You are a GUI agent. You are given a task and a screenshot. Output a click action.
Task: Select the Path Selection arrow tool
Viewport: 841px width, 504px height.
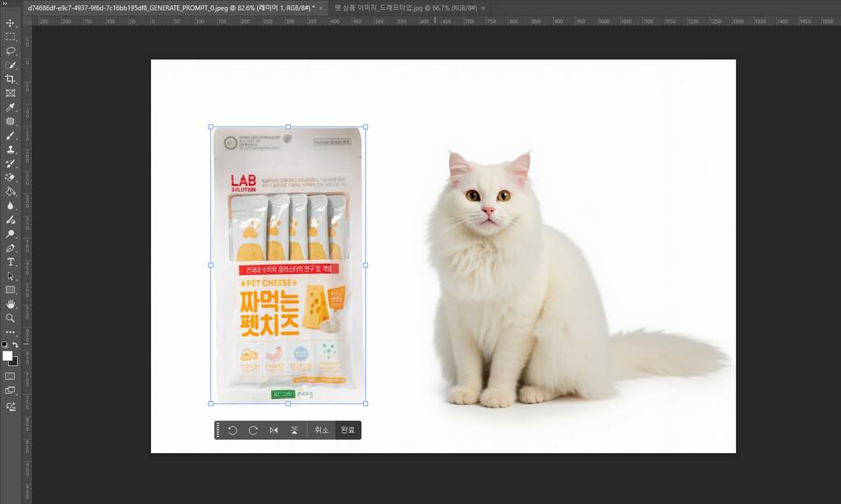pyautogui.click(x=10, y=276)
